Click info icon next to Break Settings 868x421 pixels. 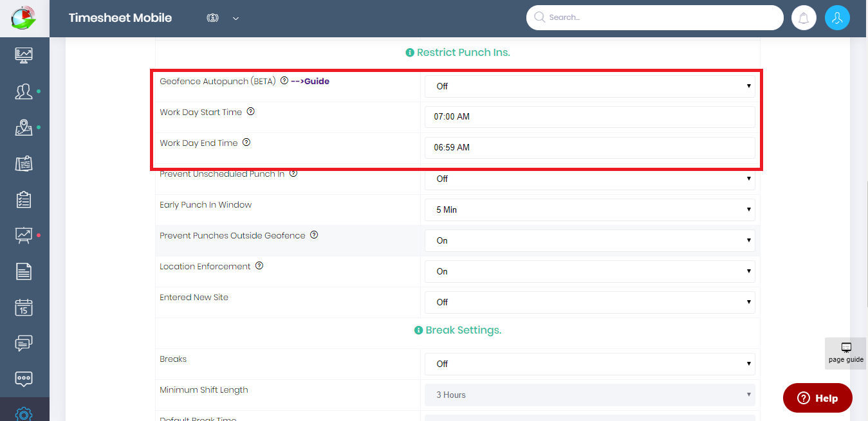419,330
